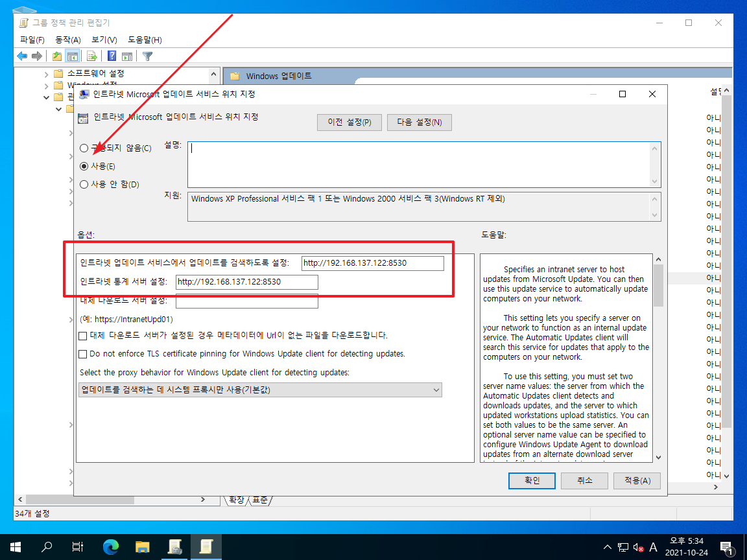Click the folder icon beside 소프트웨어 설정
This screenshot has height=560, width=747.
point(58,73)
